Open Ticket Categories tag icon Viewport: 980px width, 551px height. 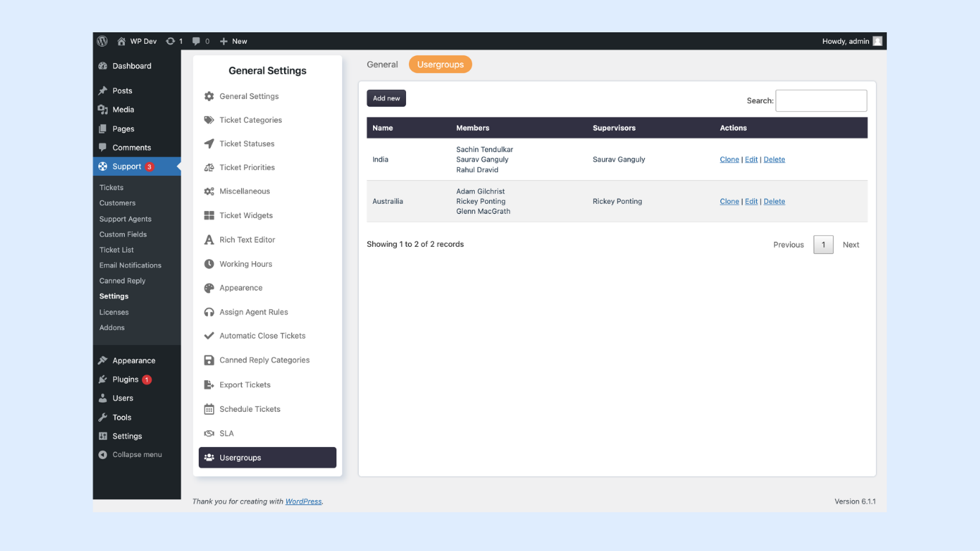point(209,121)
